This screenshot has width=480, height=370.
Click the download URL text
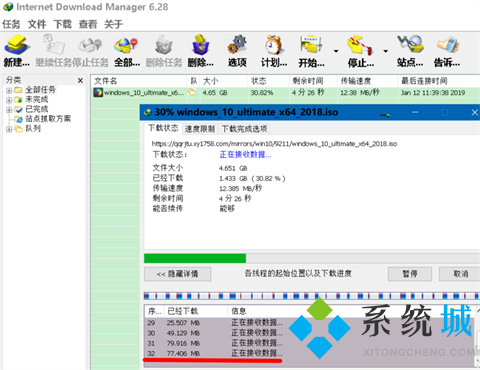pos(274,144)
